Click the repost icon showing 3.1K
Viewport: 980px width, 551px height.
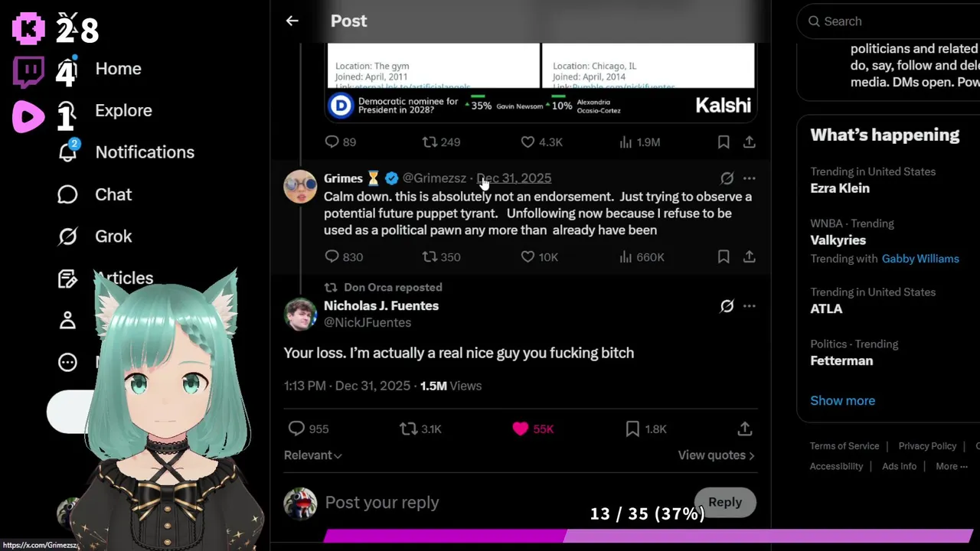(409, 429)
